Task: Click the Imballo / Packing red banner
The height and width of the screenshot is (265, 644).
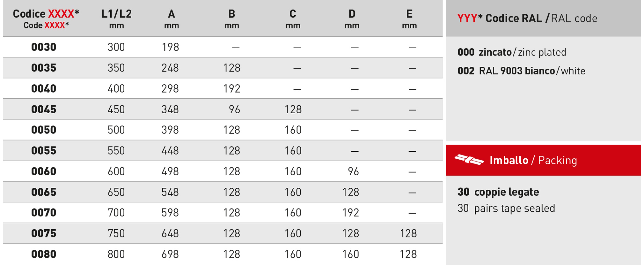Action: tap(543, 160)
